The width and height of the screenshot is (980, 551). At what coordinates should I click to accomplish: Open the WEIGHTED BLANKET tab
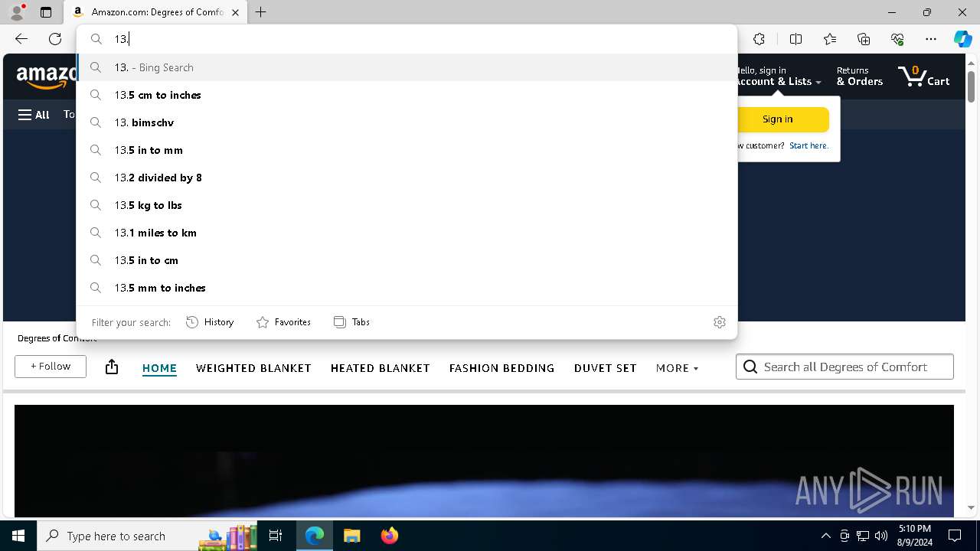[253, 368]
